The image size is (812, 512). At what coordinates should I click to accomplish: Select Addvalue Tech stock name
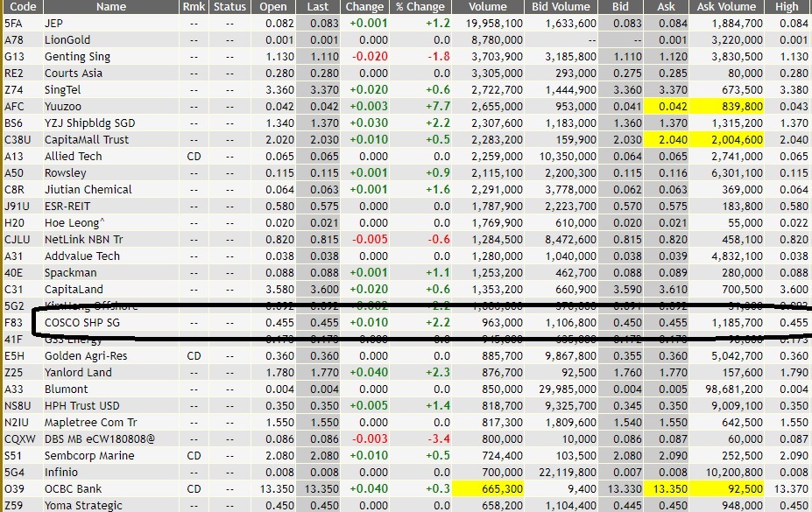point(81,256)
